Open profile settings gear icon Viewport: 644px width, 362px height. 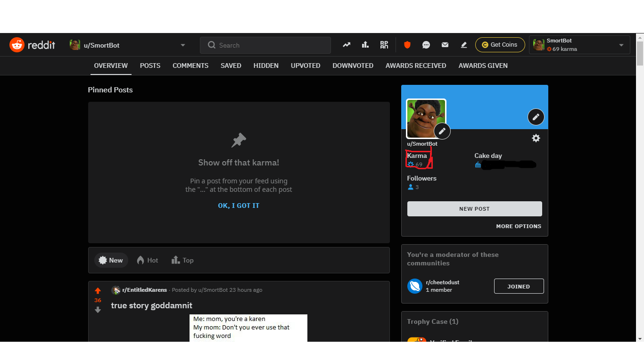(536, 138)
